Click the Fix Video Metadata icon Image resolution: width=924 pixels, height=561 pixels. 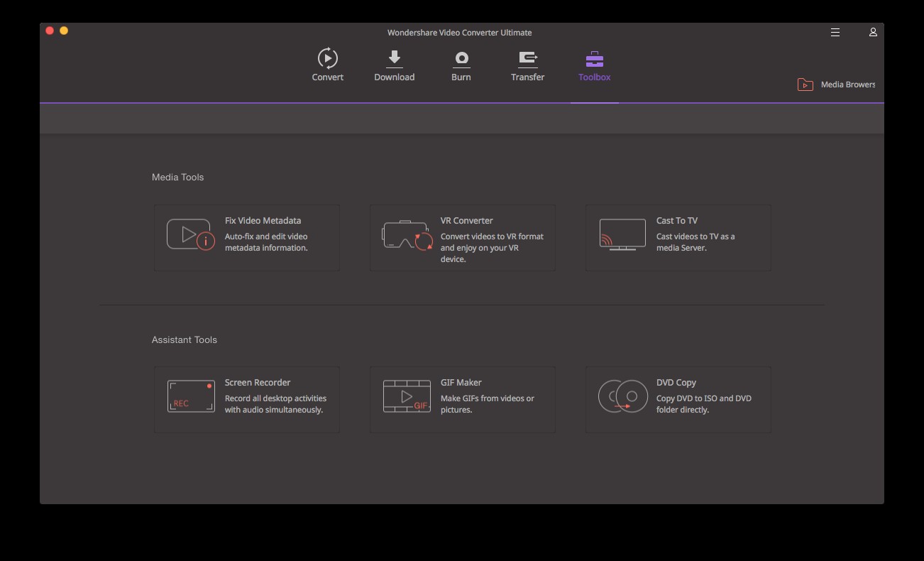[190, 235]
